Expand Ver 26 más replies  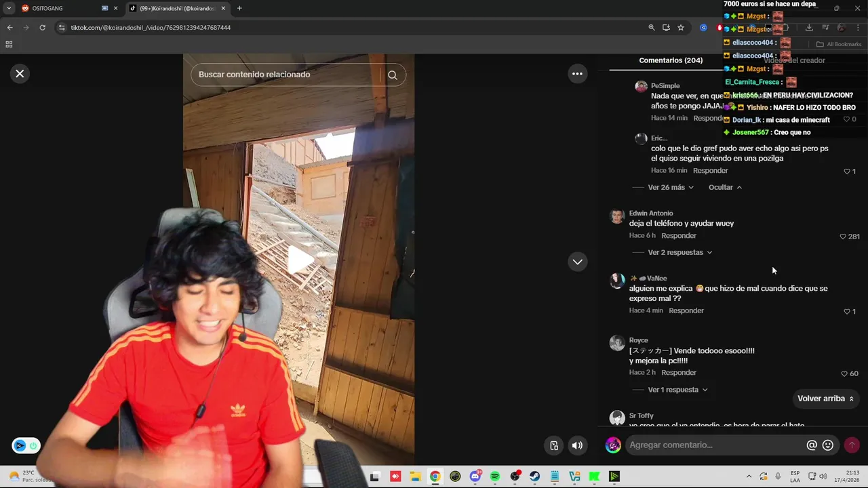point(671,187)
